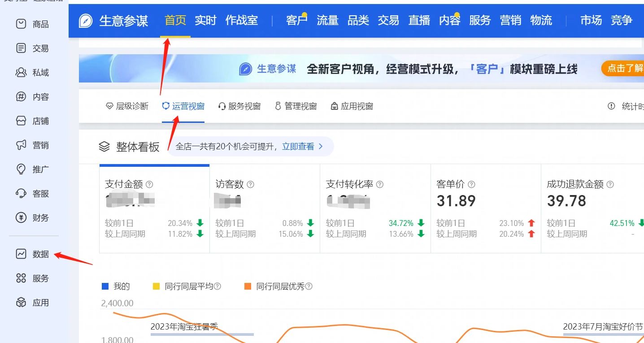Open 物流 in top navigation
644x343 pixels.
click(541, 20)
